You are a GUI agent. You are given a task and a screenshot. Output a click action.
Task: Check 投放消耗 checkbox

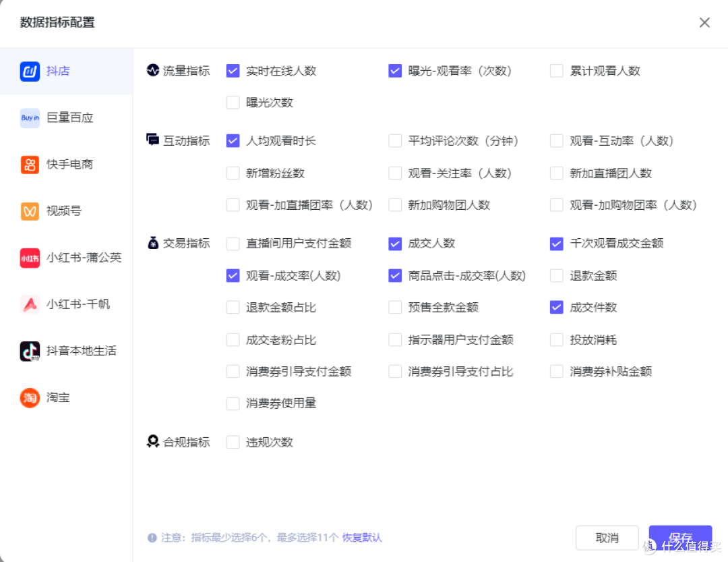tap(557, 339)
